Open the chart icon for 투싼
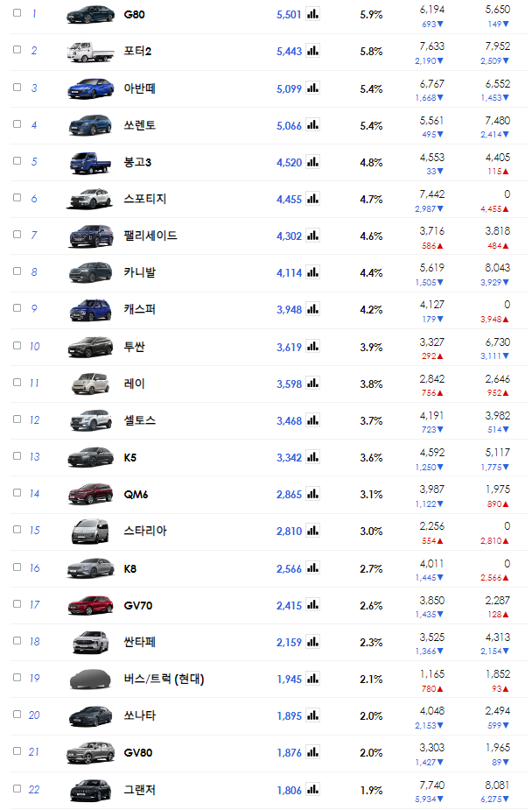Image resolution: width=532 pixels, height=810 pixels. [x=312, y=347]
